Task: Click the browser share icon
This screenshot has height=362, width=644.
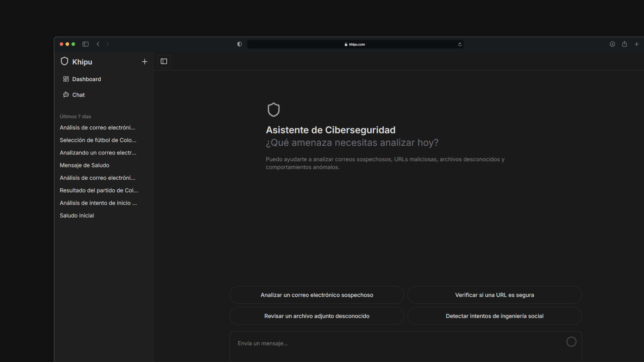Action: point(624,44)
